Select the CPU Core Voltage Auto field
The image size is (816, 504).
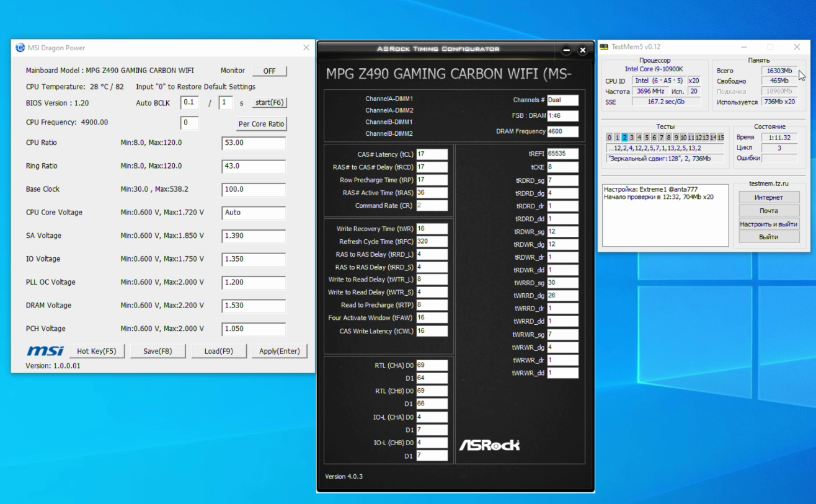click(x=254, y=213)
